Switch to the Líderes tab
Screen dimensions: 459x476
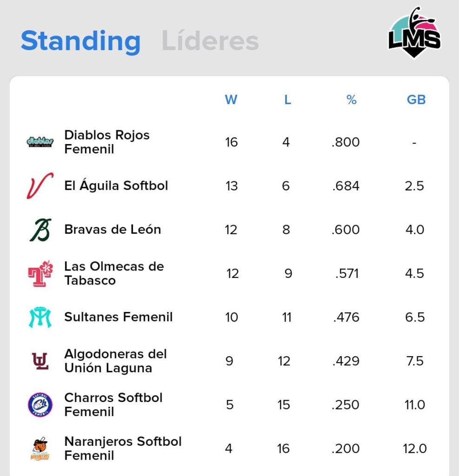210,41
